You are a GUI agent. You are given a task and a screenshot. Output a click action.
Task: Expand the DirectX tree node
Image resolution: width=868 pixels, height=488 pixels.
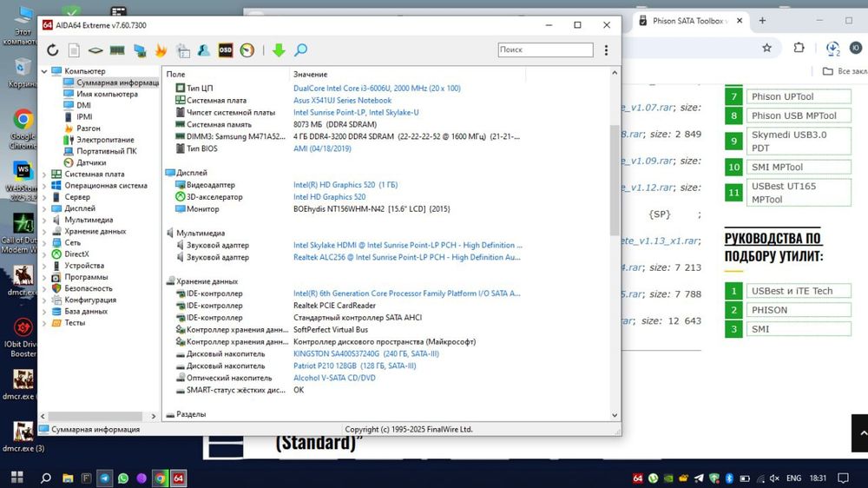tap(44, 254)
